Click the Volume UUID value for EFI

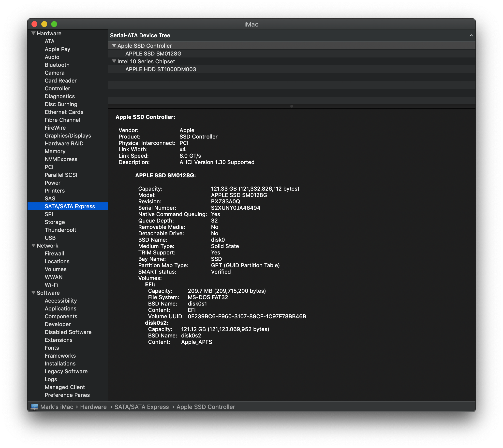(x=247, y=317)
